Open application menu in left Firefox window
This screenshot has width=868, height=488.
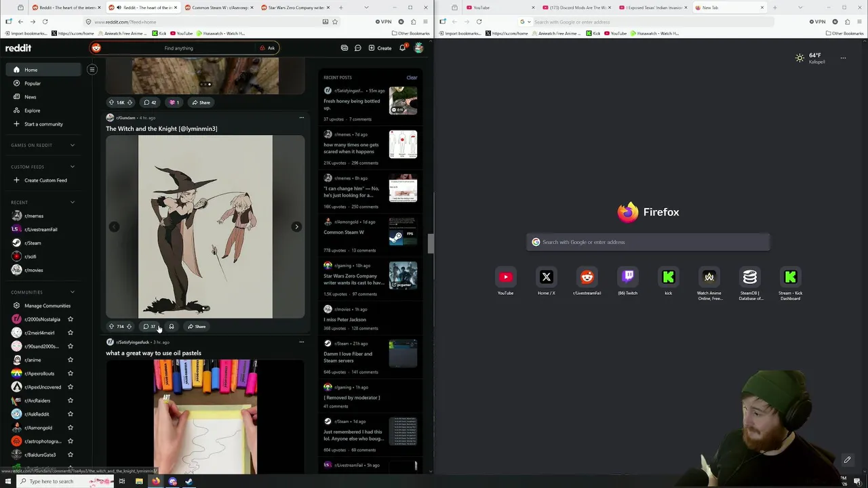[x=425, y=22]
